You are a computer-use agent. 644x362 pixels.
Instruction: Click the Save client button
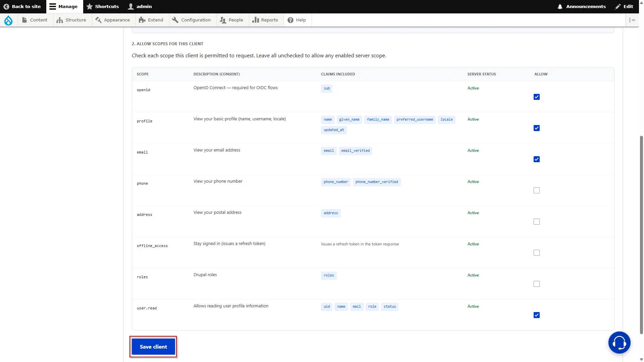tap(153, 347)
